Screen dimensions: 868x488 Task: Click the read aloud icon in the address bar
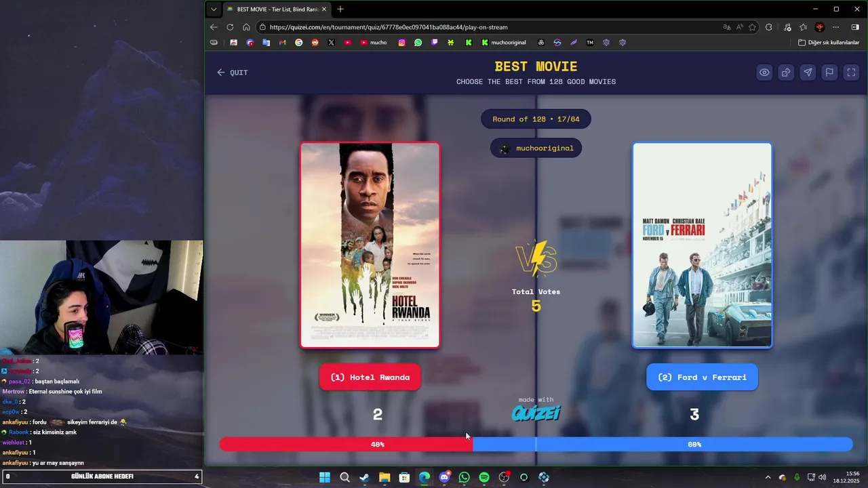pyautogui.click(x=740, y=27)
